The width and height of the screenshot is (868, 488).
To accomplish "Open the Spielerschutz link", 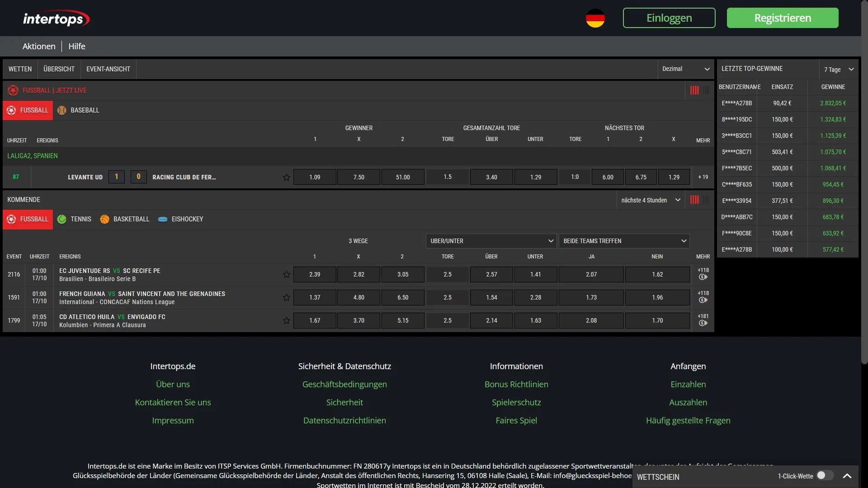I will coord(516,402).
